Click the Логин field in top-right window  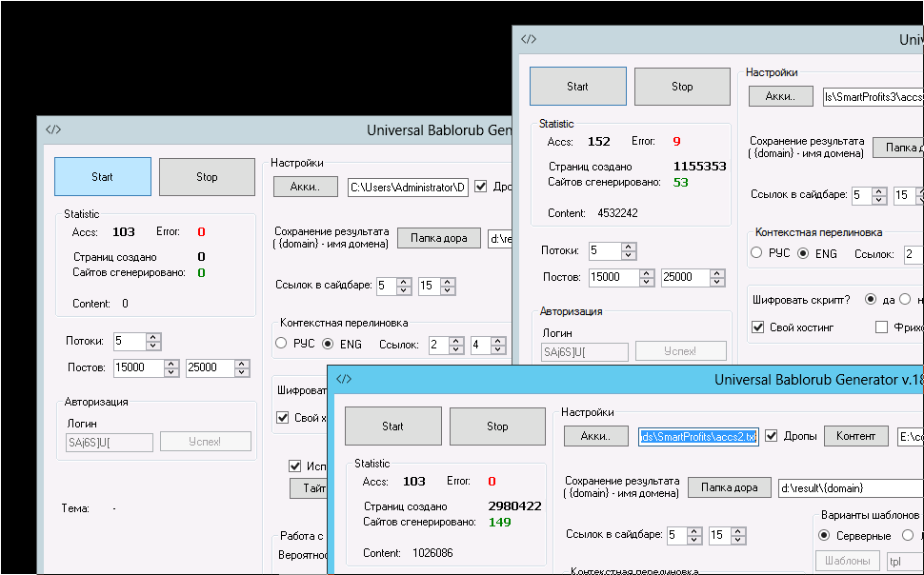click(585, 351)
